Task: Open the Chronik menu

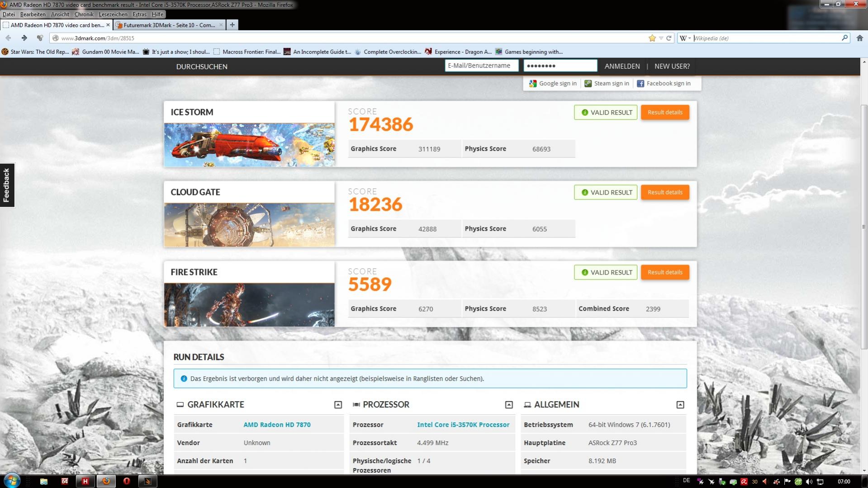Action: 84,14
